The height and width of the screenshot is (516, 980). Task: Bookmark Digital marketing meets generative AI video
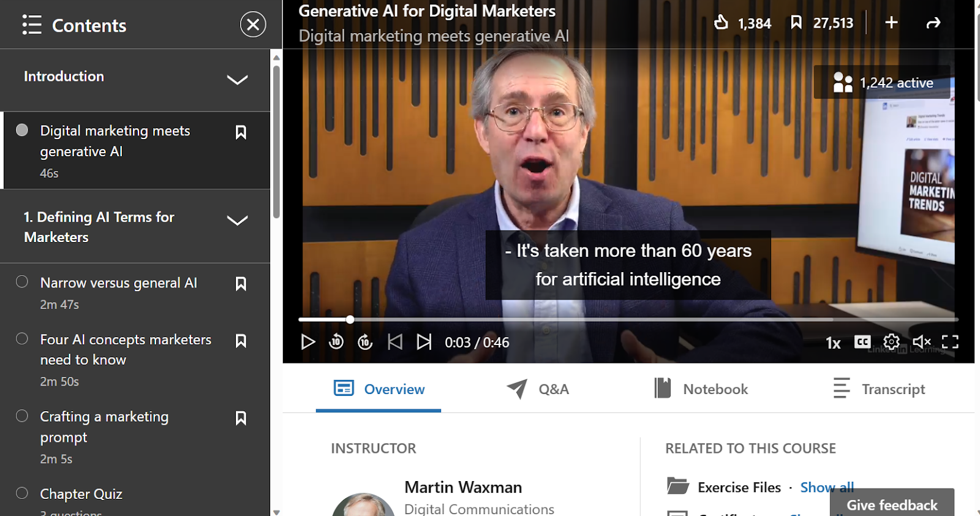241,132
